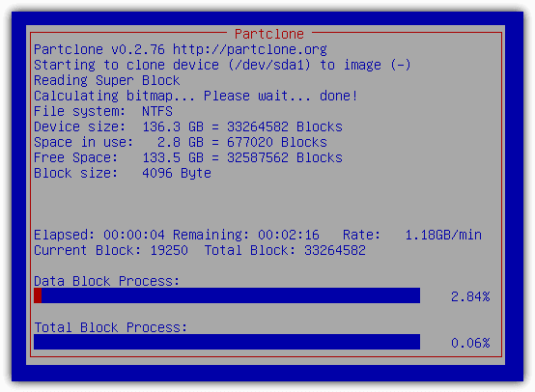The height and width of the screenshot is (392, 535).
Task: Click the Total Block Process progress bar
Action: (x=227, y=342)
